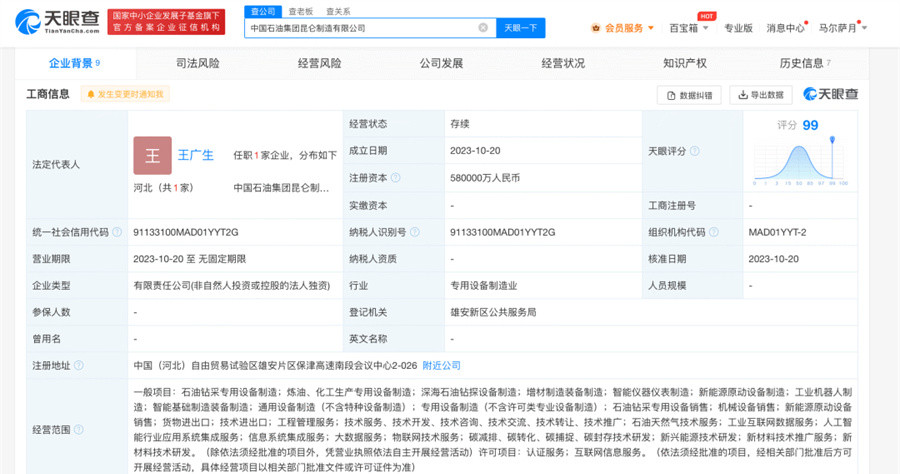This screenshot has height=474, width=900.
Task: Select the 司法风险 tab
Action: pos(197,63)
